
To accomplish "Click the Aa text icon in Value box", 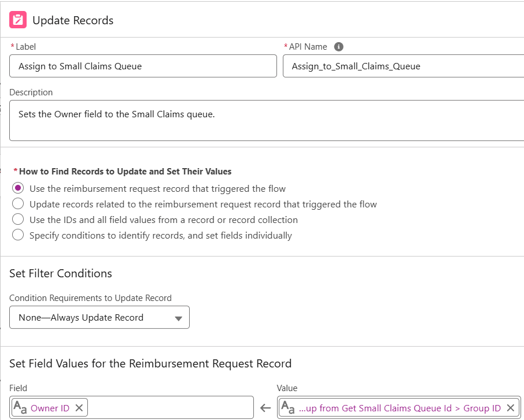I will coord(288,408).
